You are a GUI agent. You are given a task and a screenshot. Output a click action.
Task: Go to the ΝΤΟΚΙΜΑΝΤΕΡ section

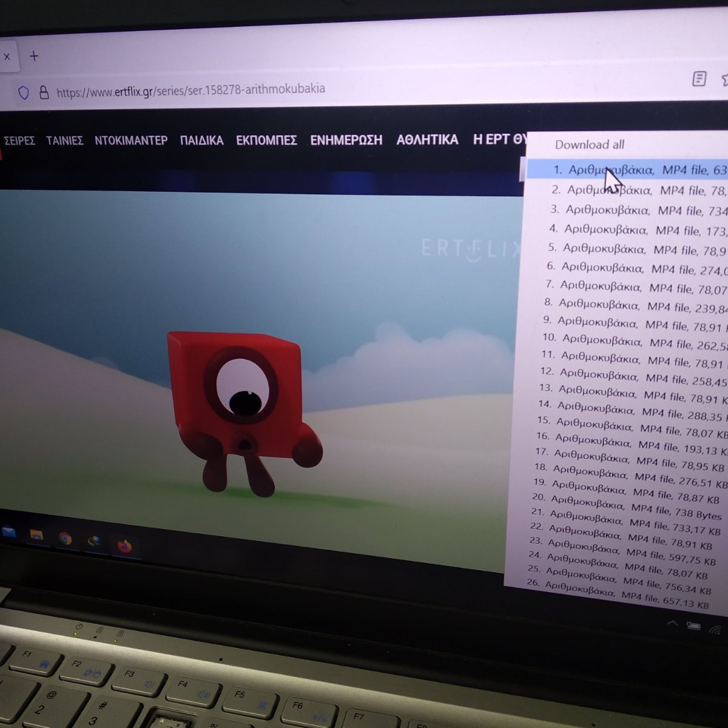click(x=131, y=140)
